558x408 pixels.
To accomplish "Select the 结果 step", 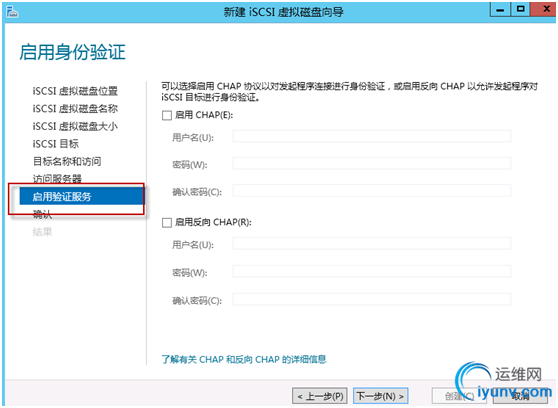I will point(42,232).
